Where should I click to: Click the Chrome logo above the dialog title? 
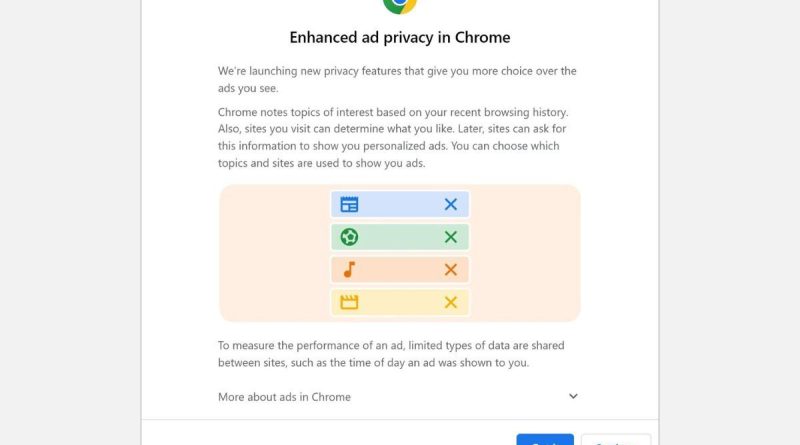click(x=400, y=6)
